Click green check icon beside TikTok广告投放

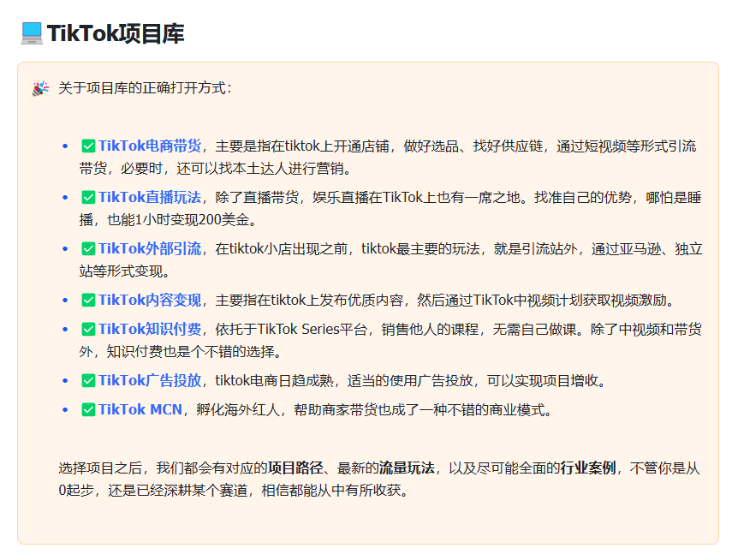click(88, 381)
